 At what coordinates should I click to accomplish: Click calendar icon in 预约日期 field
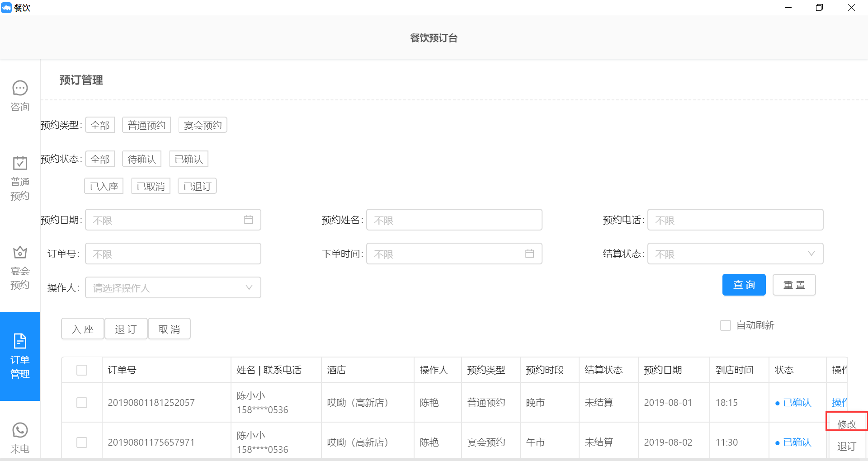[x=248, y=220]
